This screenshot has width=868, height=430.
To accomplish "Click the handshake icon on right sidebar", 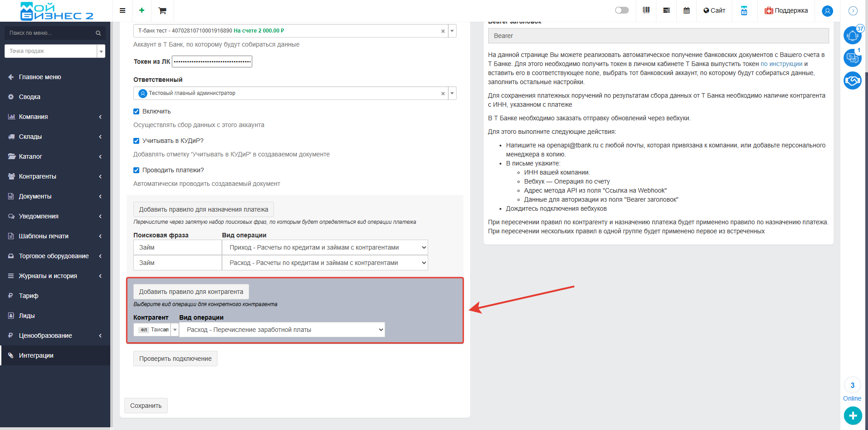I will coord(852,81).
